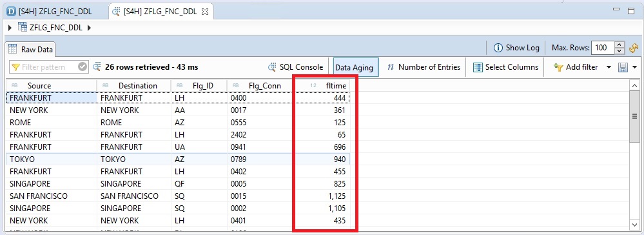Click the refresh icon beside Max. Rows
This screenshot has width=644, height=235.
point(634,48)
